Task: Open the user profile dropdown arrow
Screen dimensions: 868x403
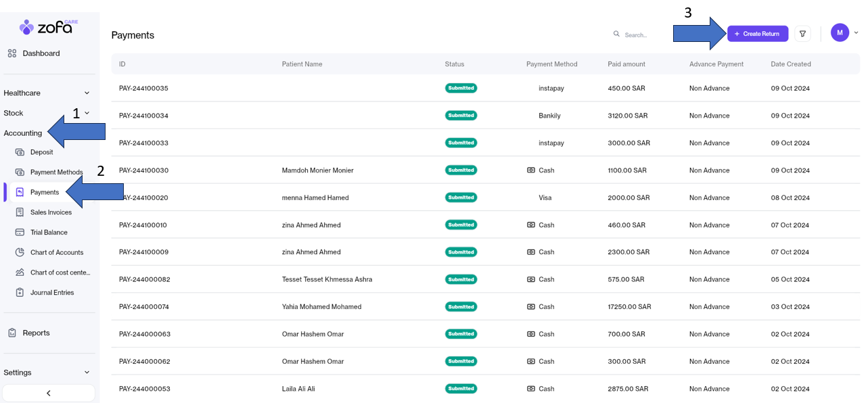Action: pyautogui.click(x=856, y=32)
